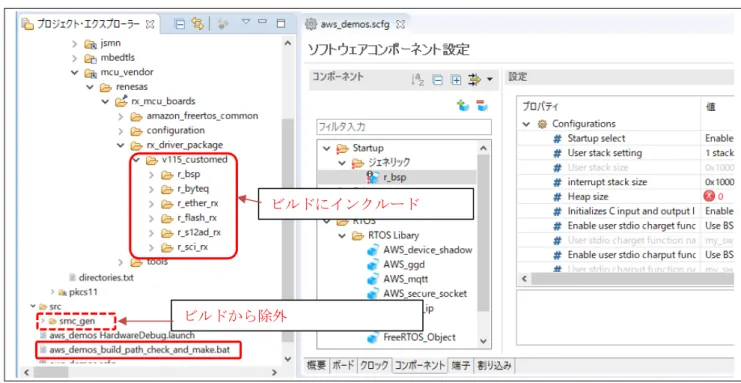
Task: Focus the filter input field
Action: [404, 127]
